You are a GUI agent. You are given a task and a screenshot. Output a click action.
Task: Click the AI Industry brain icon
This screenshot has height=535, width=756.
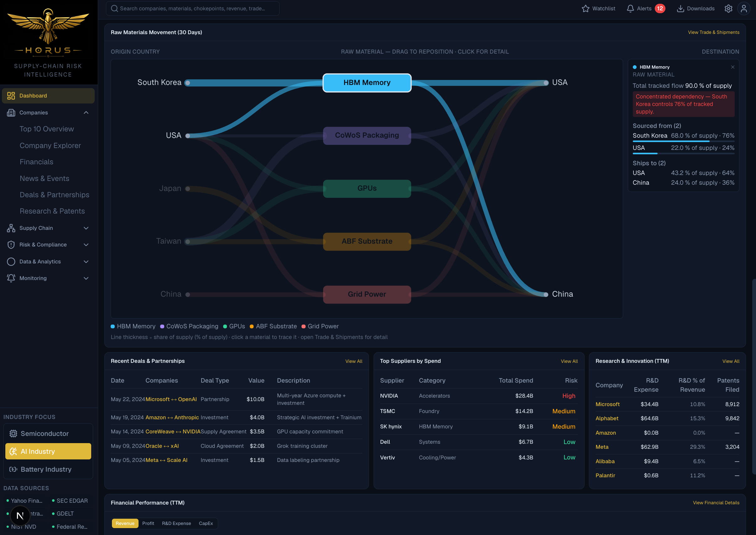tap(13, 451)
